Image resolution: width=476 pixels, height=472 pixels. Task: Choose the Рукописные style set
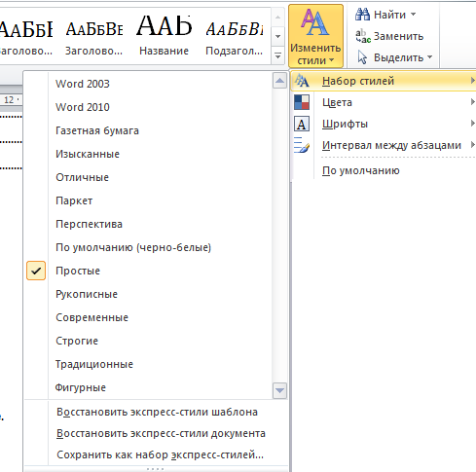pyautogui.click(x=87, y=294)
